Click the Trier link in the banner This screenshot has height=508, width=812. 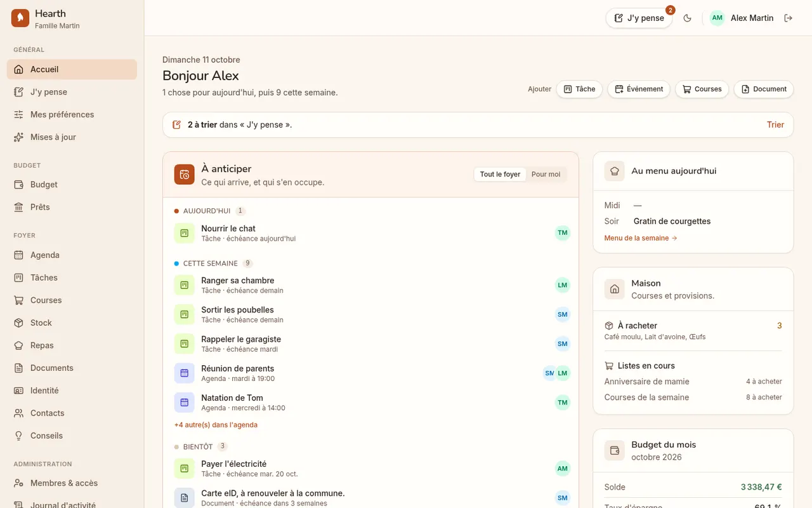775,124
